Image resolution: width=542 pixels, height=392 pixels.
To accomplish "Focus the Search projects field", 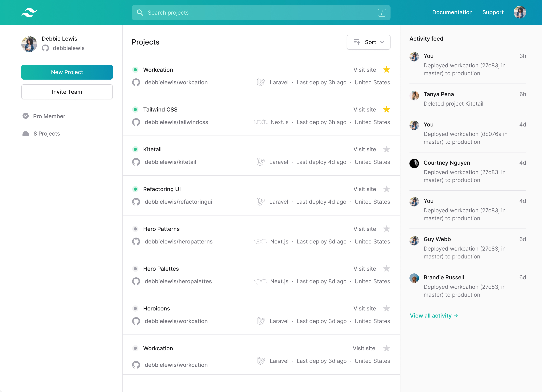I will [x=261, y=13].
